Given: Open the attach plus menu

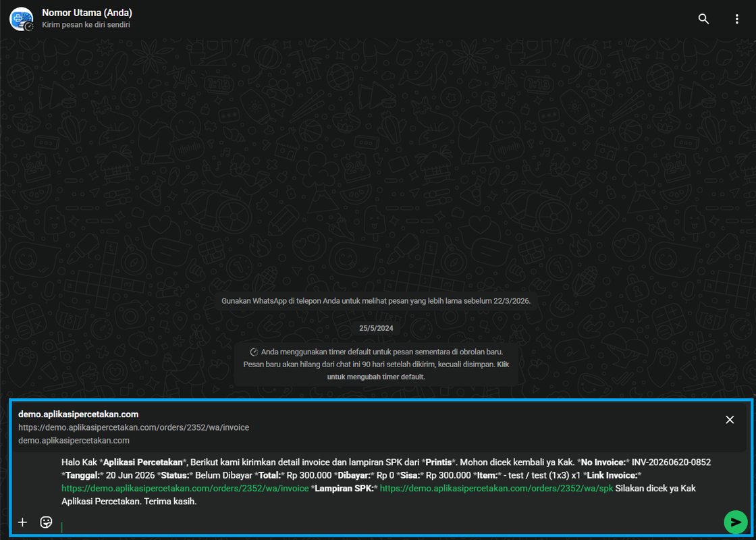Looking at the screenshot, I should coord(22,522).
